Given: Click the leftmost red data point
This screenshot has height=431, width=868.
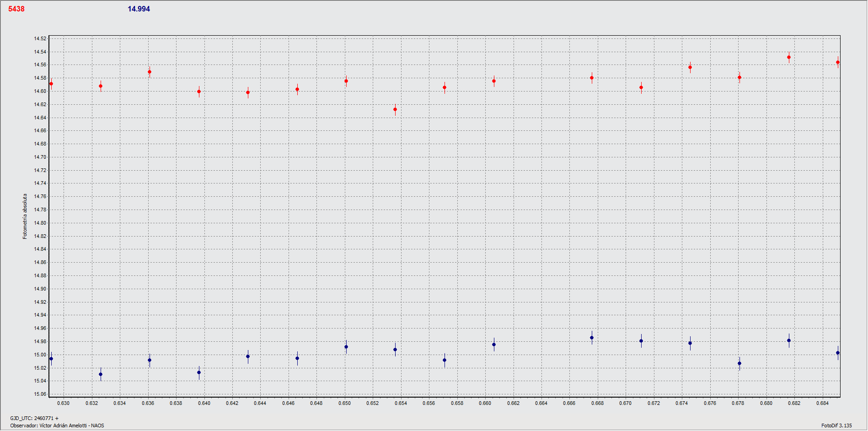Looking at the screenshot, I should [51, 84].
